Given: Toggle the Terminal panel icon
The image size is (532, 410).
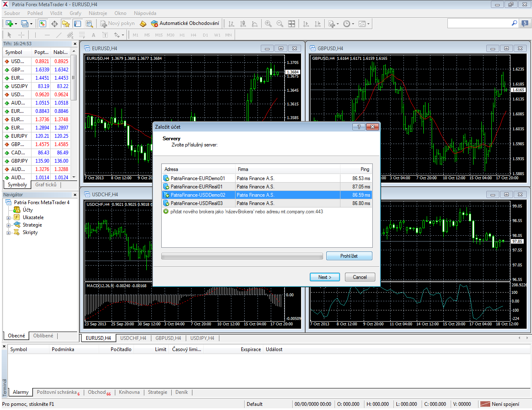Looking at the screenshot, I should tap(77, 24).
